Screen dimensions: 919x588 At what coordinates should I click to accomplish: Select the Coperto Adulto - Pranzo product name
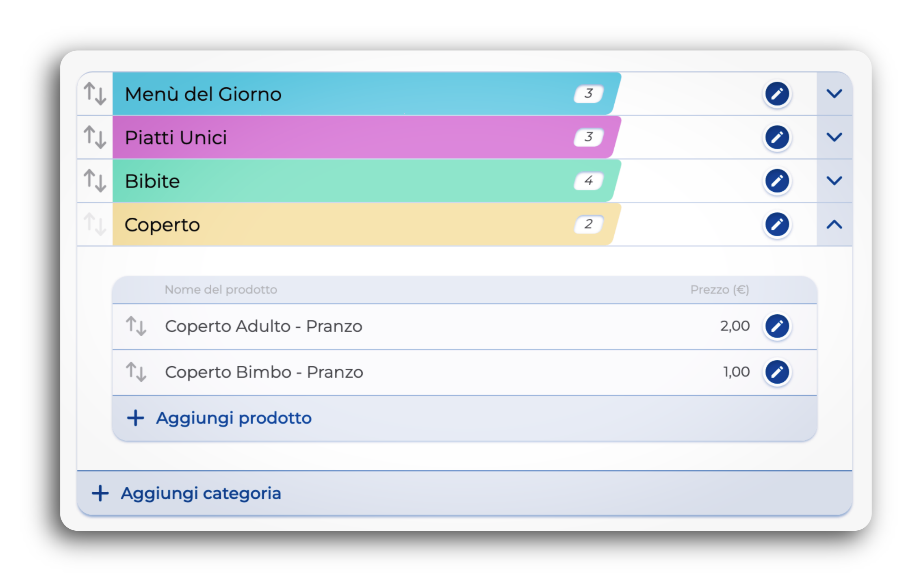(x=264, y=326)
